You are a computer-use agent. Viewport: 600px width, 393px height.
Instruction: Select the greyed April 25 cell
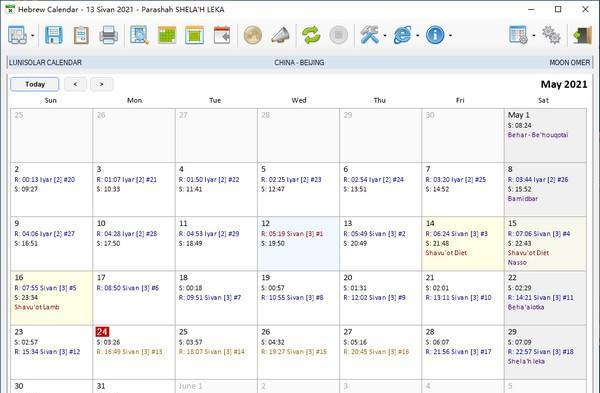[51, 135]
